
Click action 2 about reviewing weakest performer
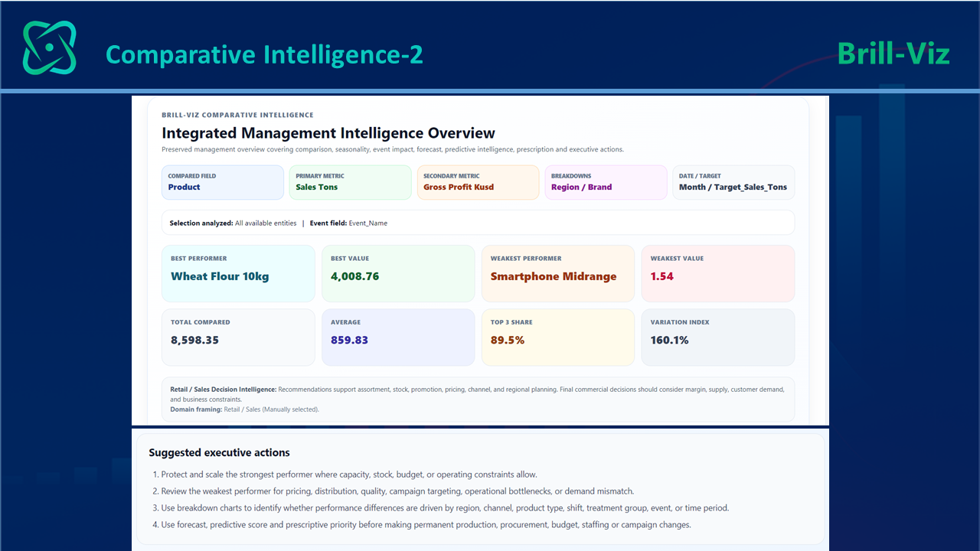tap(393, 491)
